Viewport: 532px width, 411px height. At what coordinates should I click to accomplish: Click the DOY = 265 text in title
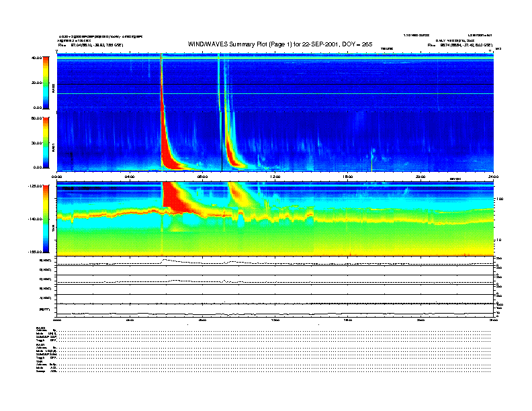pyautogui.click(x=357, y=44)
